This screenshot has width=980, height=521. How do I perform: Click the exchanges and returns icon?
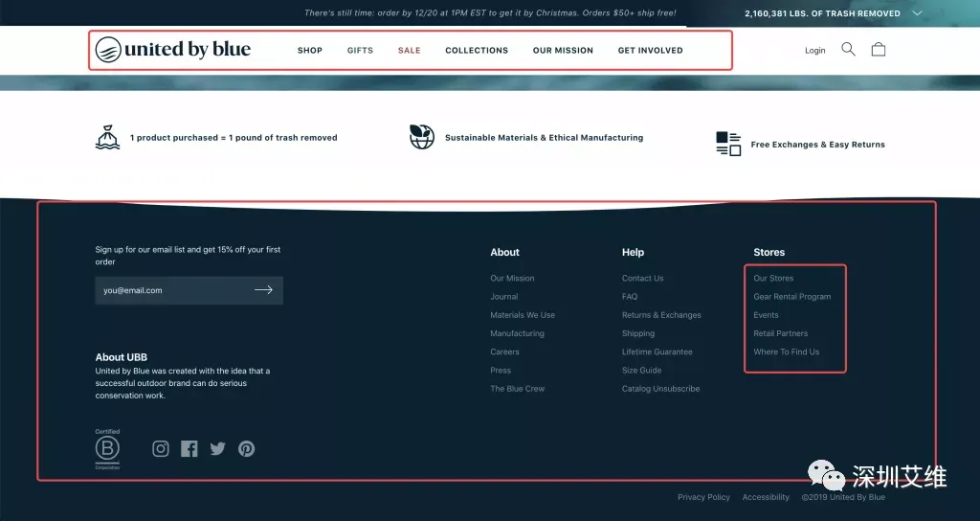(x=728, y=144)
